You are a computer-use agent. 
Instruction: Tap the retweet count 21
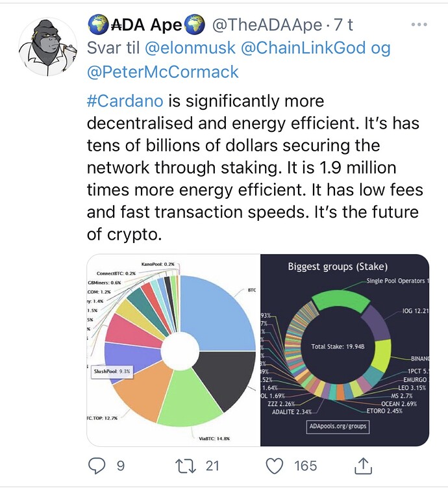click(x=212, y=465)
